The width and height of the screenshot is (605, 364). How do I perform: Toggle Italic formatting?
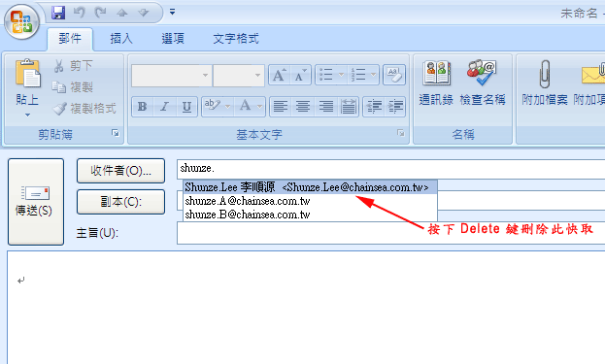point(165,107)
